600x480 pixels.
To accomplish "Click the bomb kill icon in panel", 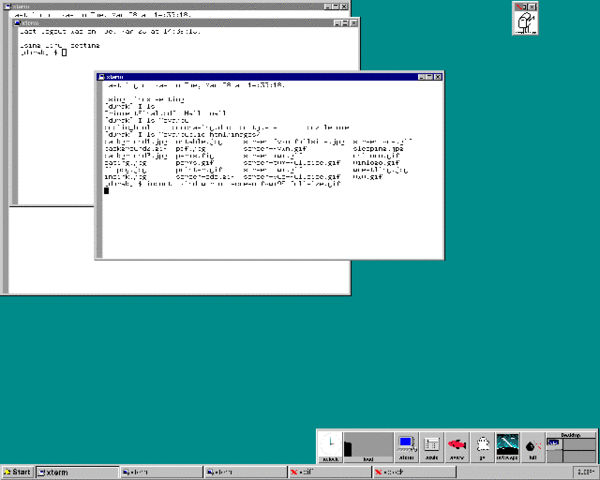I will [x=533, y=446].
